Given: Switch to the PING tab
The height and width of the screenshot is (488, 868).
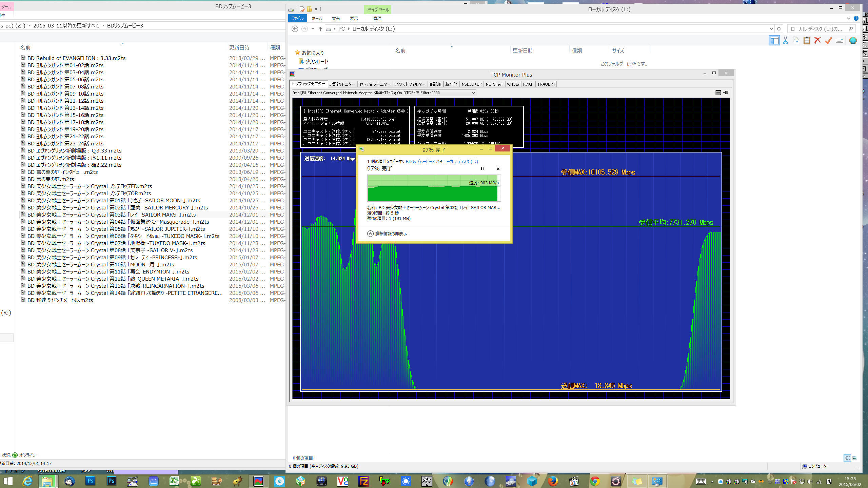Looking at the screenshot, I should click(527, 84).
